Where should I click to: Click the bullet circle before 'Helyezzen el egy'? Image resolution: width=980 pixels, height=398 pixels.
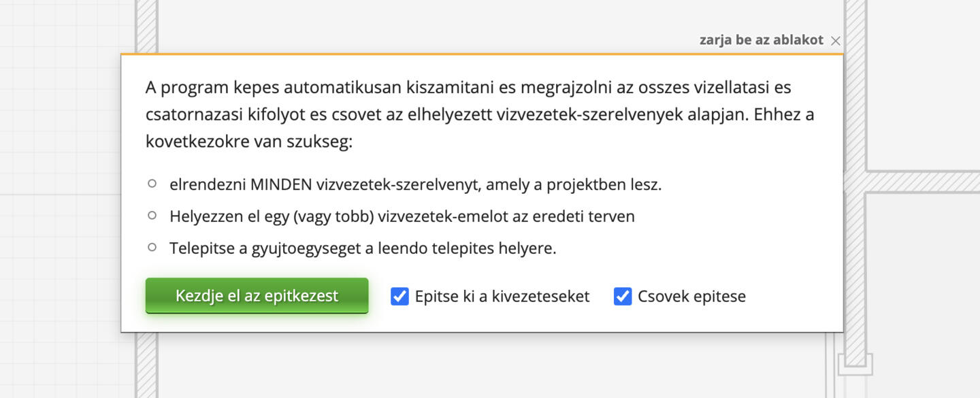pyautogui.click(x=152, y=216)
